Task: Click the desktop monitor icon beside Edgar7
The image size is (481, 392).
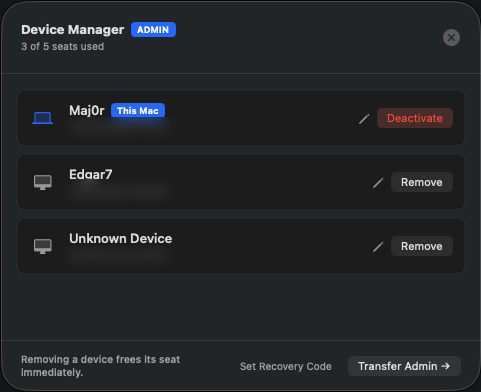Action: coord(43,182)
